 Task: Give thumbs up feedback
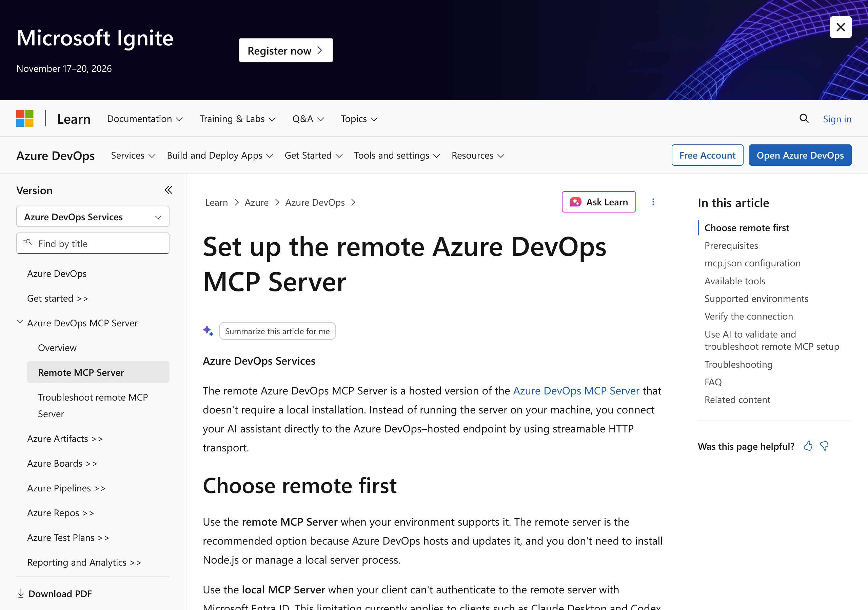808,446
